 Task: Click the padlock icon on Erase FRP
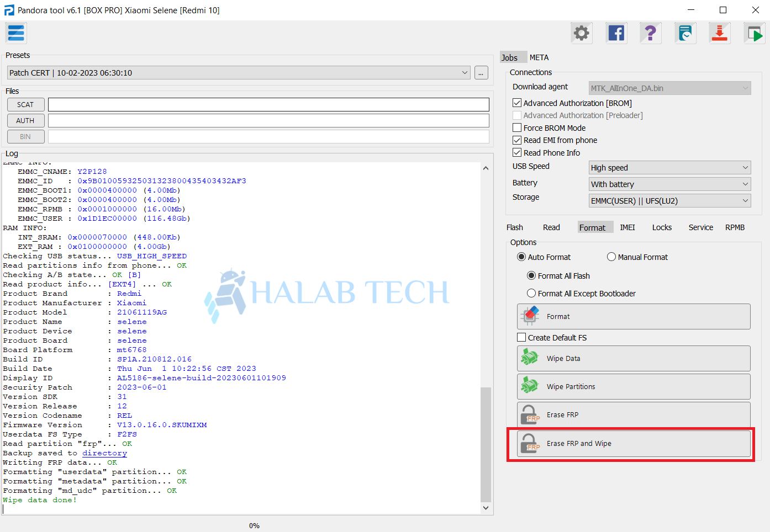(530, 414)
